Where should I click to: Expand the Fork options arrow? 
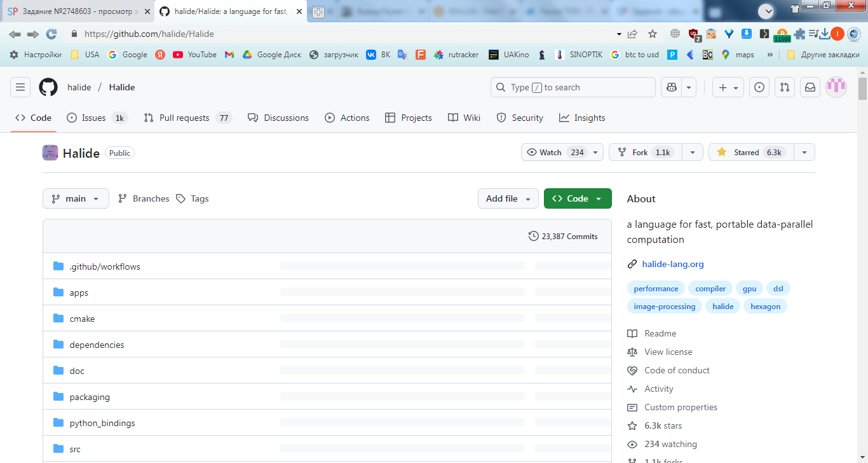(693, 152)
